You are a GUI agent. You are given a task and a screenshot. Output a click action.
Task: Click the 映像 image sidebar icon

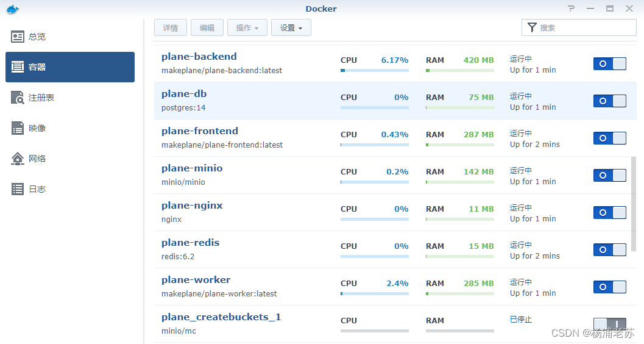(17, 128)
